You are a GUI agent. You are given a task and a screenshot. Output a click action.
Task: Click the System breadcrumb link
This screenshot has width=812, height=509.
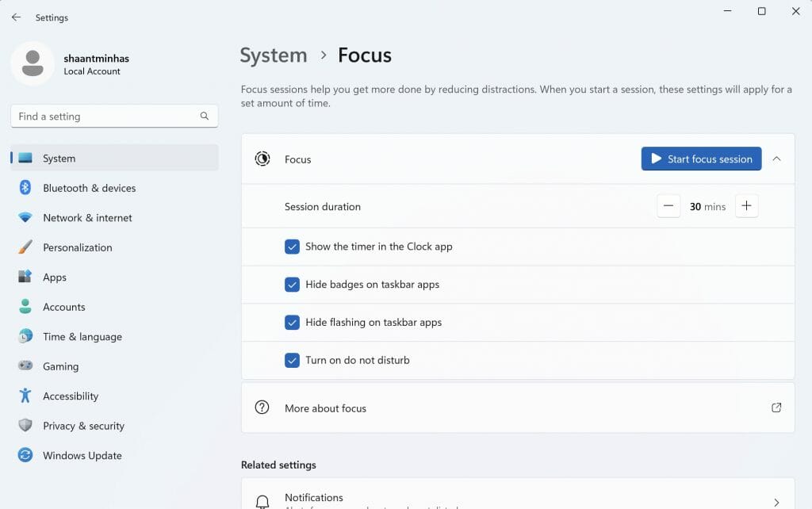pyautogui.click(x=273, y=55)
